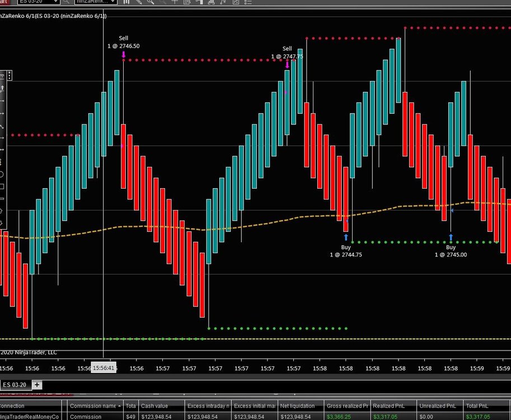The width and height of the screenshot is (511, 420).
Task: Click the drawing toolbar three-dot handle
Action: [x=10, y=76]
